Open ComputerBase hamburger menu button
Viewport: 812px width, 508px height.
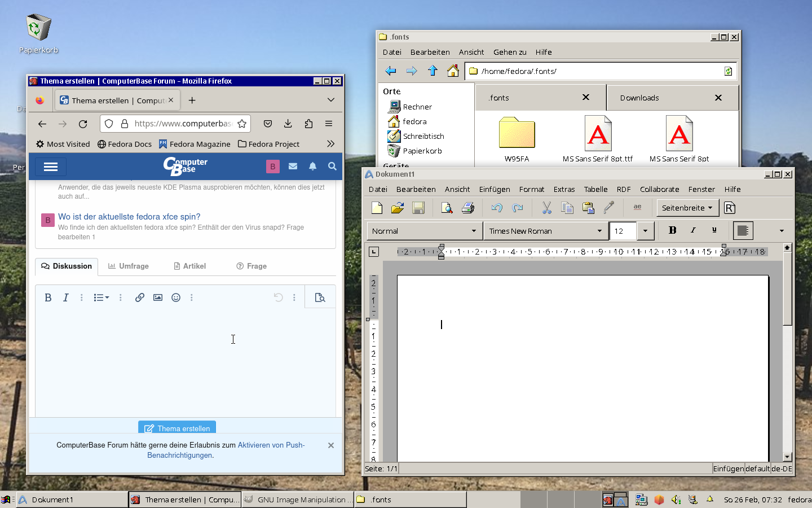pyautogui.click(x=51, y=167)
